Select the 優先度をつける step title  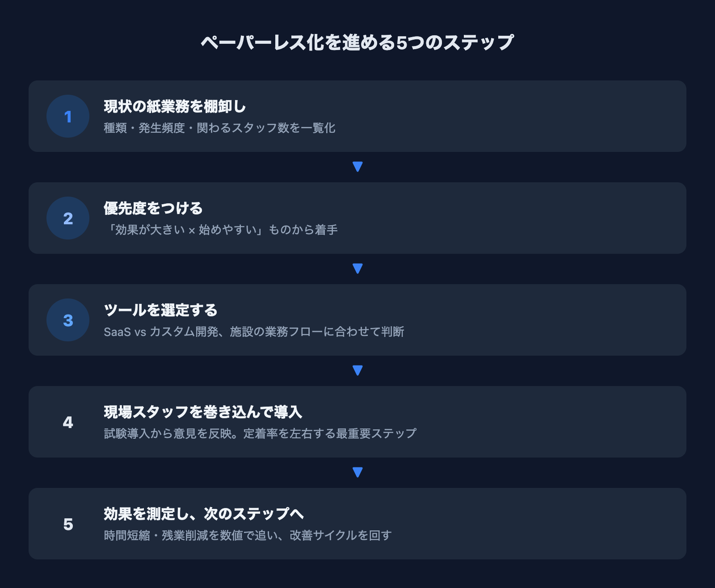pyautogui.click(x=153, y=208)
